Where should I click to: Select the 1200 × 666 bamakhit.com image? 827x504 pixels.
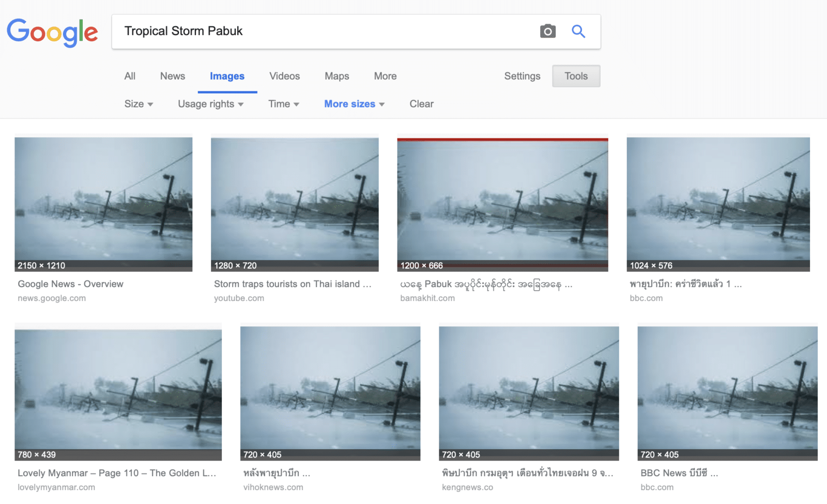[x=502, y=204]
